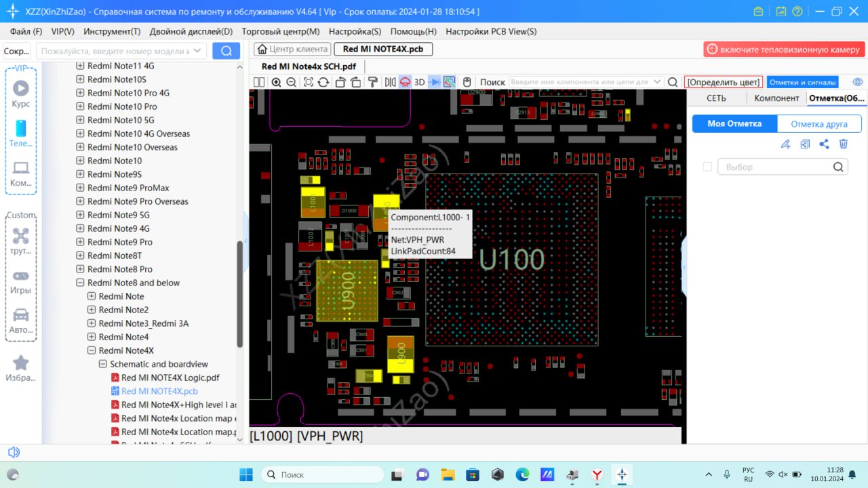Collapse the Schematic and boardview node

[103, 364]
